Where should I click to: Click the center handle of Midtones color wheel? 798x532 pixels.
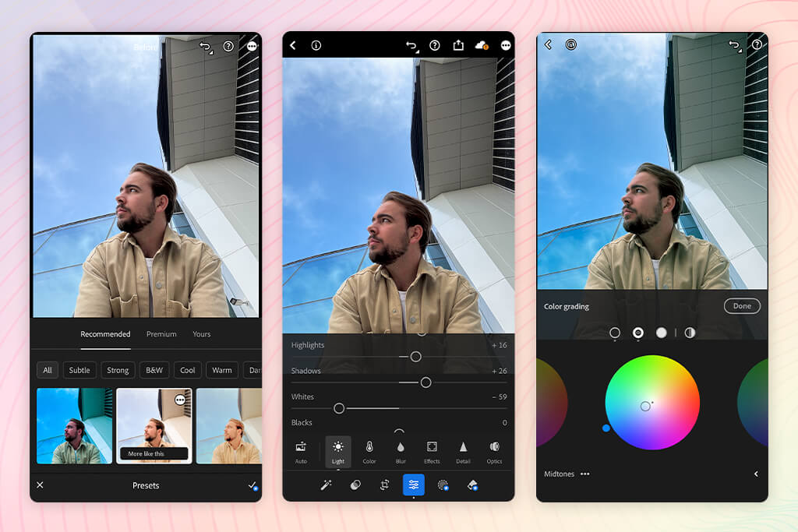(x=645, y=406)
